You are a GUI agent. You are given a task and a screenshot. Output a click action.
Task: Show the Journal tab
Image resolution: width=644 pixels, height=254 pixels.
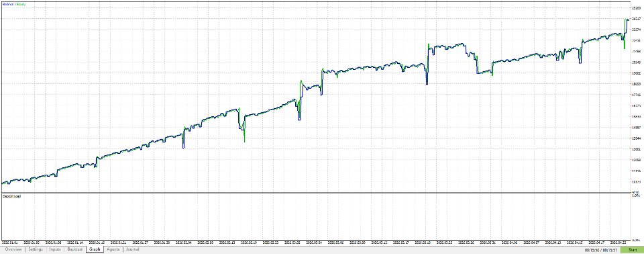click(132, 249)
